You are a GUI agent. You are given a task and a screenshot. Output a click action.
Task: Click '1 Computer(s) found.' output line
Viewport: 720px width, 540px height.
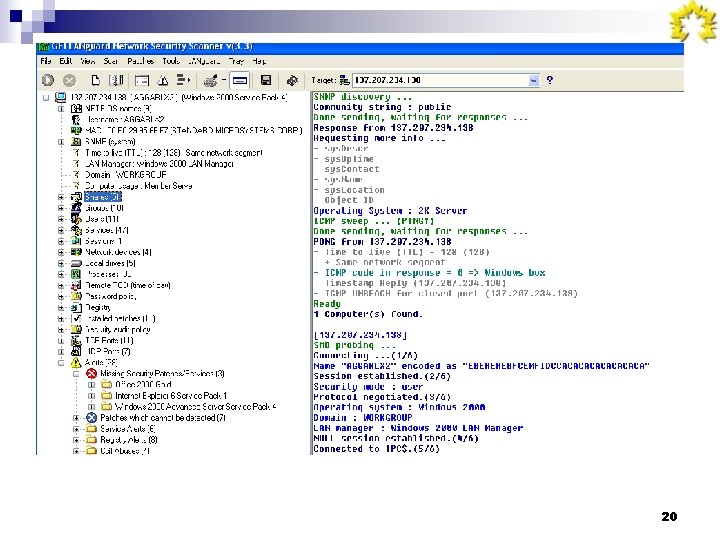click(x=368, y=314)
